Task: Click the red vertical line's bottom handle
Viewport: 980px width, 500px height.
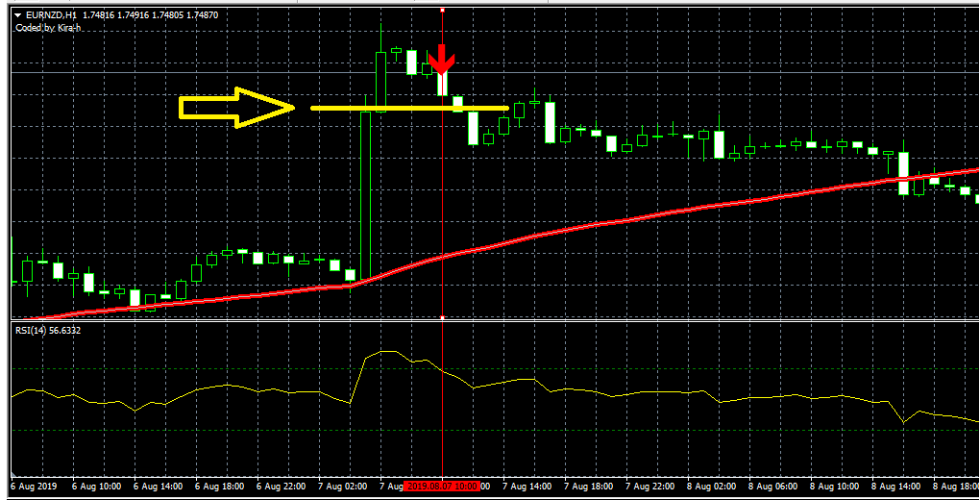Action: (442, 317)
